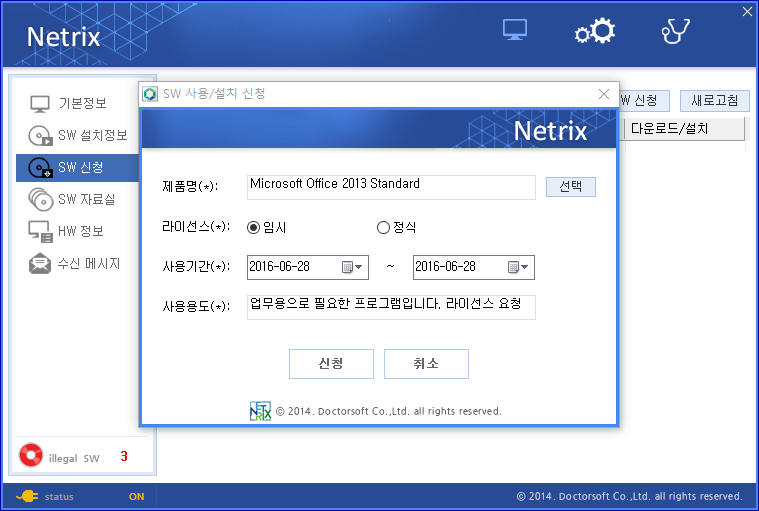Open the gears settings icon
Viewport: 759px width, 511px height.
coord(595,31)
